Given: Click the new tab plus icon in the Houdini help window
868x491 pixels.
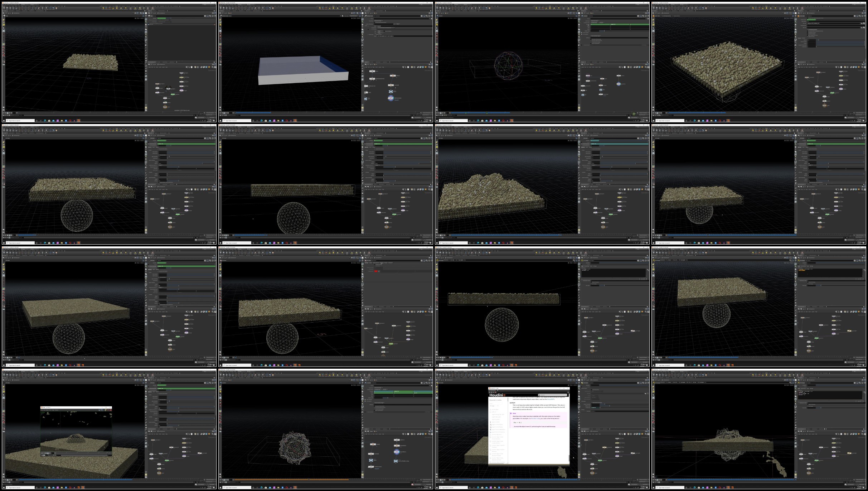Looking at the screenshot, I should 498,391.
